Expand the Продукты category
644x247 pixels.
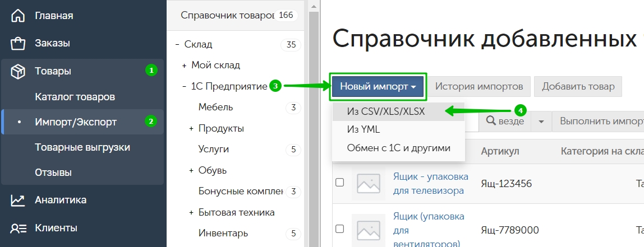pyautogui.click(x=191, y=128)
